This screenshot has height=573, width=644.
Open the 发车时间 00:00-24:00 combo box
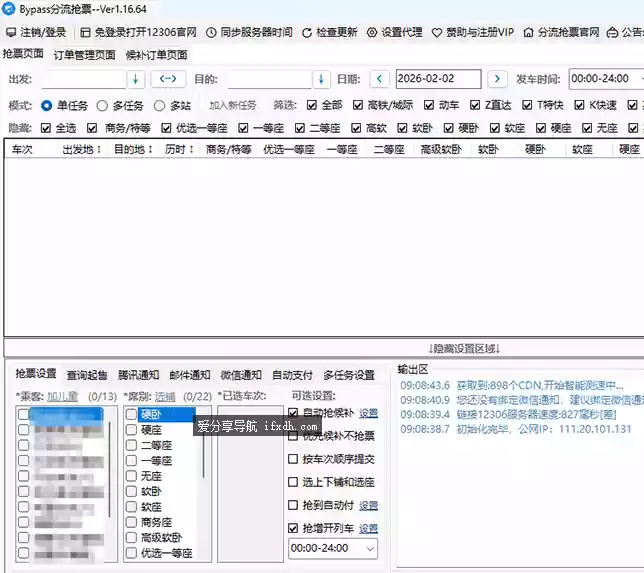606,79
